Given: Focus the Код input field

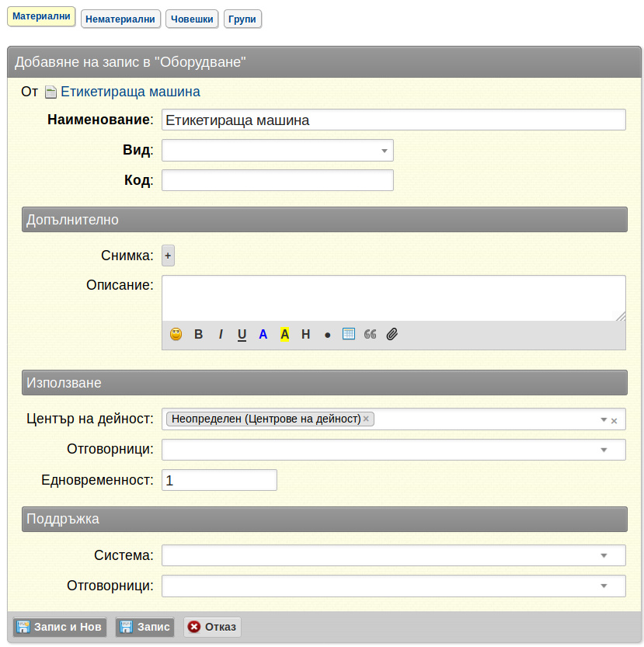Looking at the screenshot, I should tap(277, 180).
